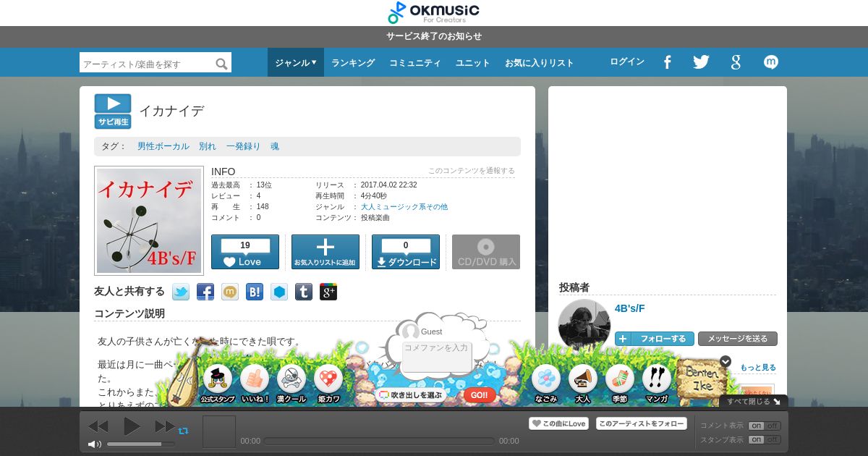Viewport: 868px width, 456px height.
Task: Click この曲にLove in the player
Action: click(558, 424)
